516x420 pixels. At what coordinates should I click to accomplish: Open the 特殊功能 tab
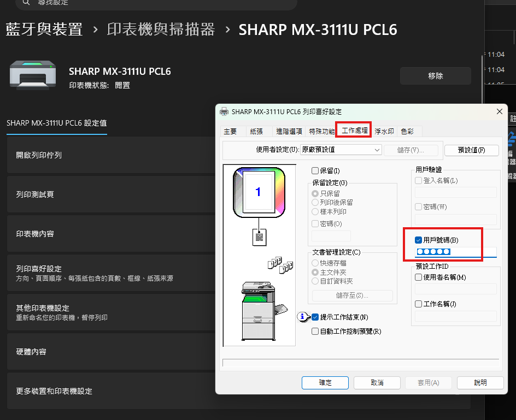[x=321, y=131]
